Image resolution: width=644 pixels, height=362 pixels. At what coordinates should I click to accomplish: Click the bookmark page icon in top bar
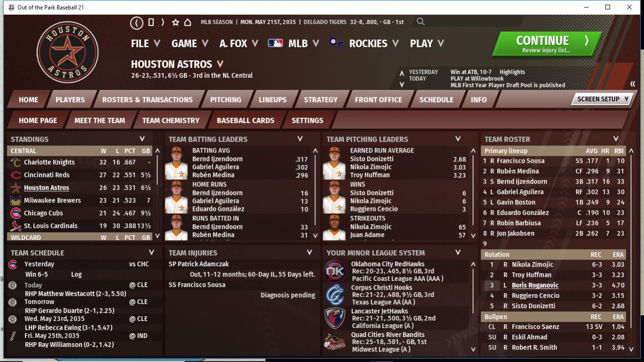point(151,22)
